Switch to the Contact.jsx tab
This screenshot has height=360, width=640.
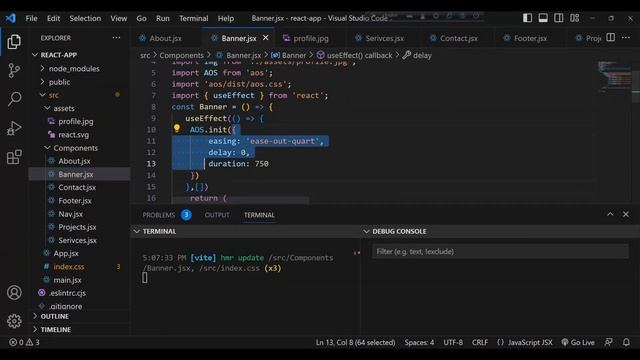tap(458, 38)
